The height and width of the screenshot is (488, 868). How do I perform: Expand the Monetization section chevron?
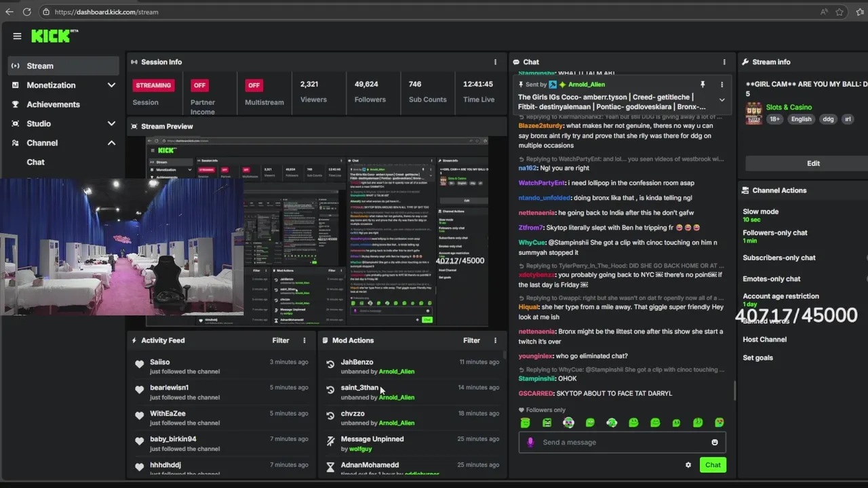pyautogui.click(x=111, y=85)
